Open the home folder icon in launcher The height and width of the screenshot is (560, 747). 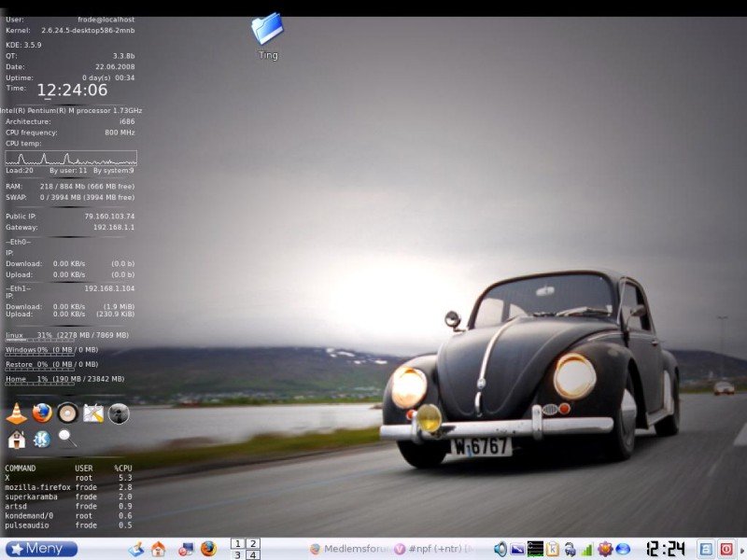[17, 440]
